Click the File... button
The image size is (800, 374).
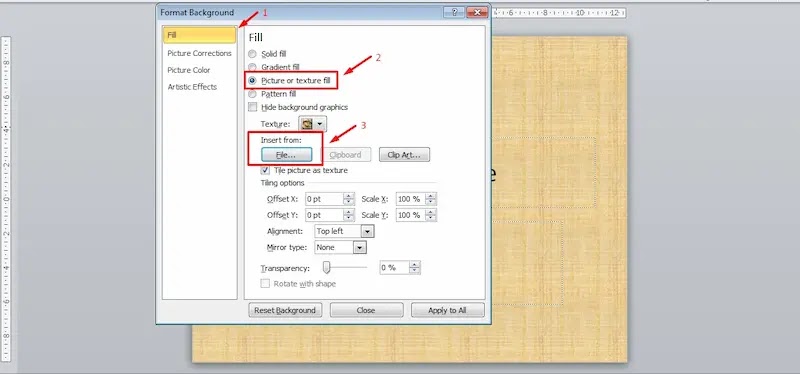[286, 155]
